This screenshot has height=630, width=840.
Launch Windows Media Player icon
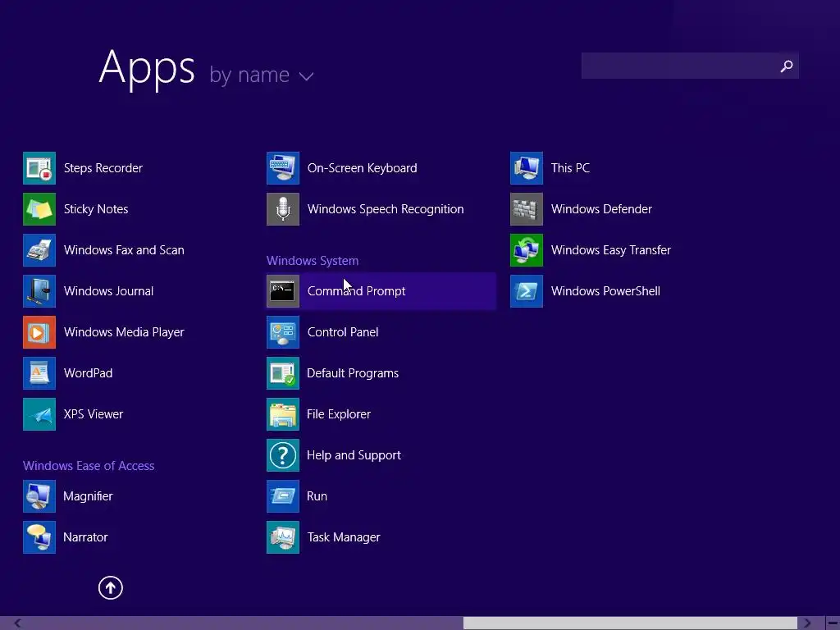pyautogui.click(x=39, y=332)
